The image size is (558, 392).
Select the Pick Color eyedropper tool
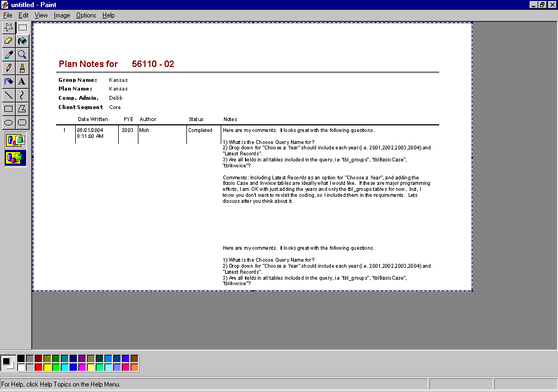[x=9, y=55]
